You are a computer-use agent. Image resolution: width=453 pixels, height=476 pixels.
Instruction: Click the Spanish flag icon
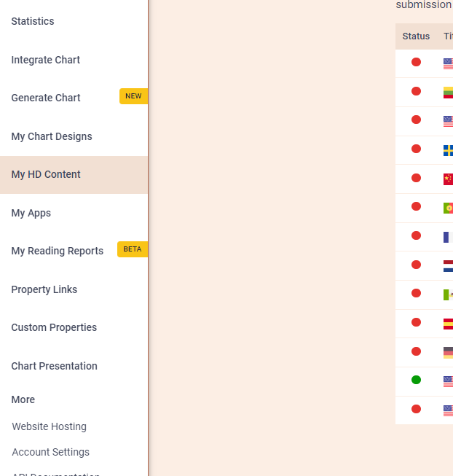tap(448, 324)
